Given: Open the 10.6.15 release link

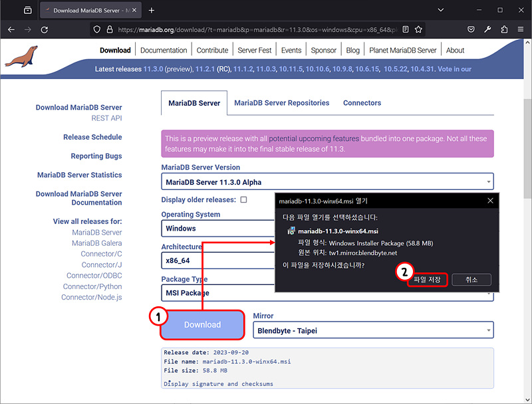Looking at the screenshot, I should (367, 69).
